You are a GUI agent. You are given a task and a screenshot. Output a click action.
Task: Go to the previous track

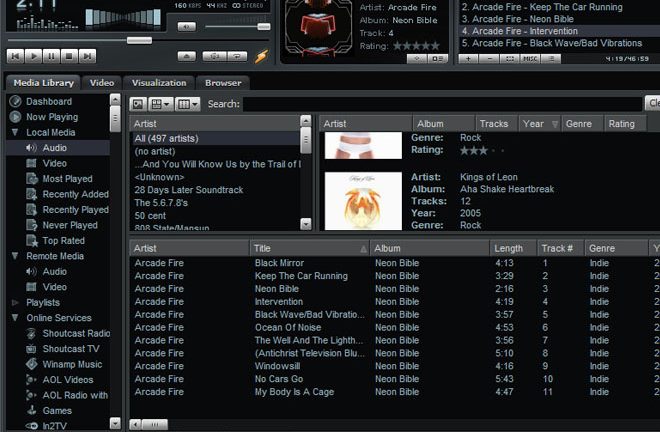pyautogui.click(x=16, y=56)
